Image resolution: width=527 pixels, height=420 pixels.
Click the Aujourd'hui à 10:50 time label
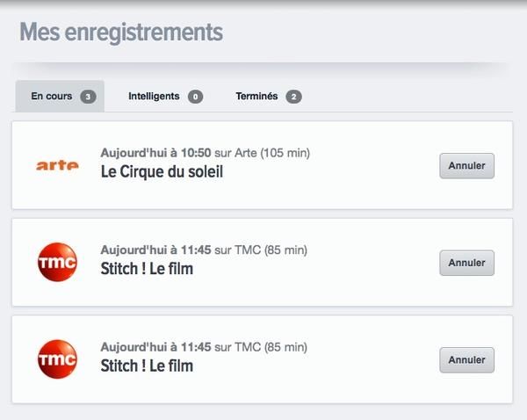coord(155,153)
